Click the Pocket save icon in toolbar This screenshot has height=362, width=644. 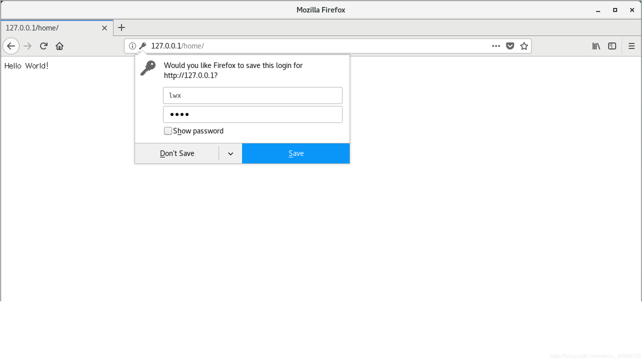(510, 46)
